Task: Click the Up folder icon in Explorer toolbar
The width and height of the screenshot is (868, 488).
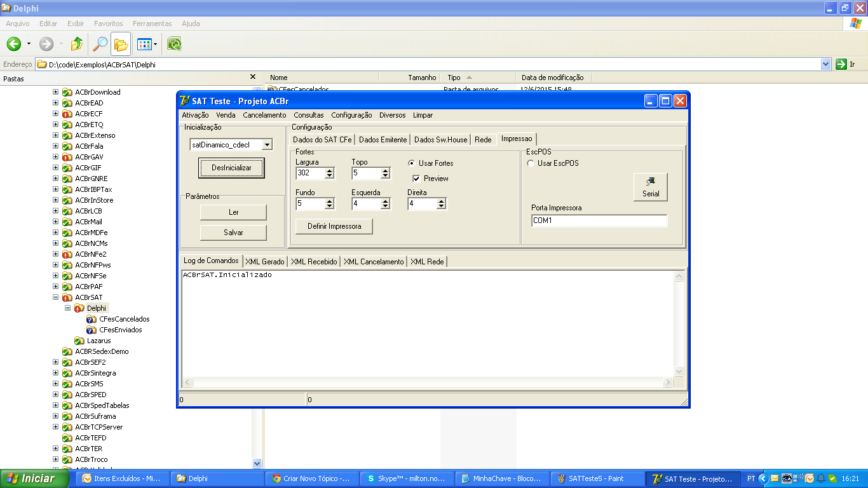Action: (x=77, y=44)
